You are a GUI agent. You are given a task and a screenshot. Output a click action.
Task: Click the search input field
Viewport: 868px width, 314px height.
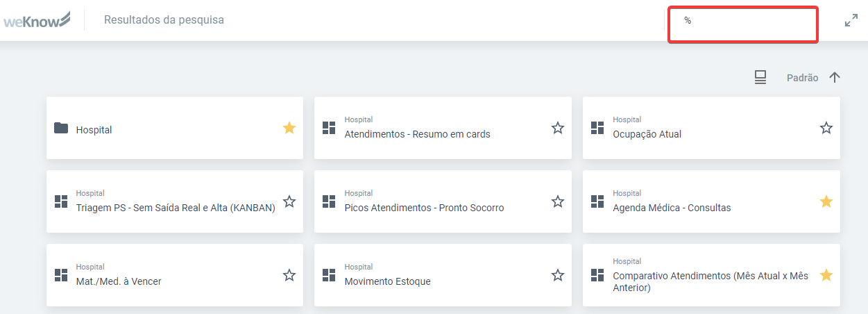[742, 24]
